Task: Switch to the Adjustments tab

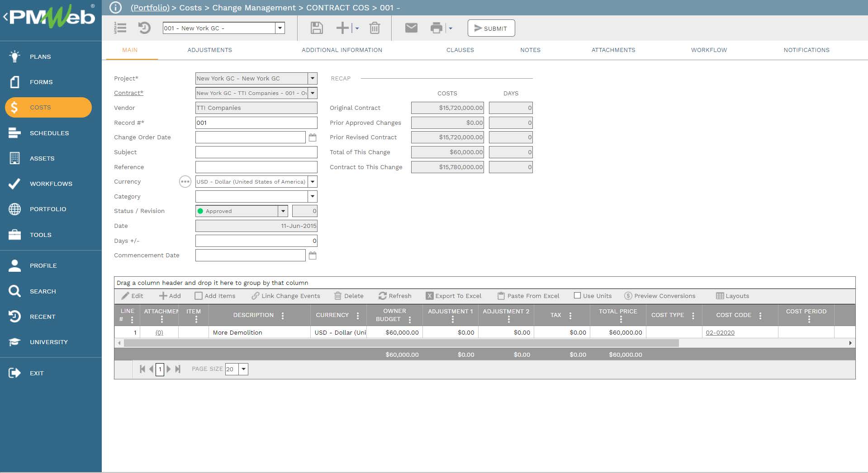Action: [x=210, y=50]
